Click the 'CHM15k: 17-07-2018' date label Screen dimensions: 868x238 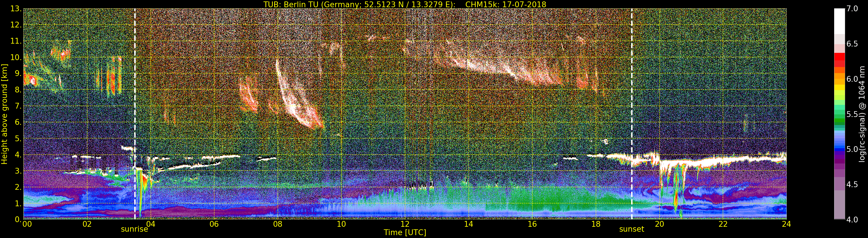pyautogui.click(x=505, y=4)
